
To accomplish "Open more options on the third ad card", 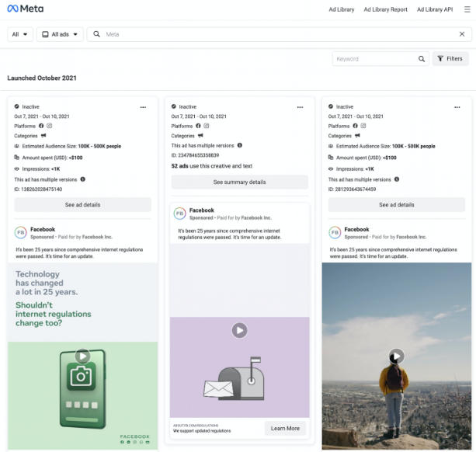I will coord(457,107).
